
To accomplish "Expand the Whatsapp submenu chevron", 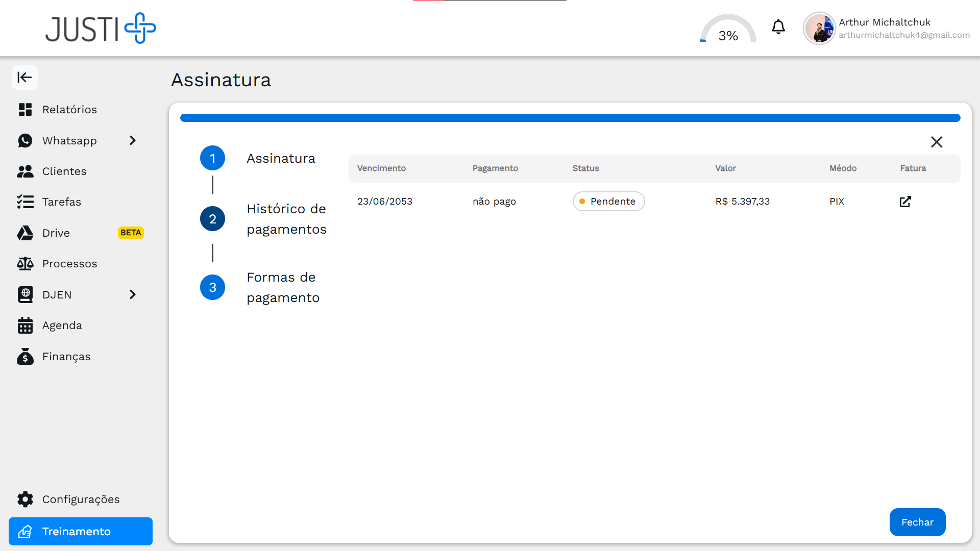I will coord(133,140).
